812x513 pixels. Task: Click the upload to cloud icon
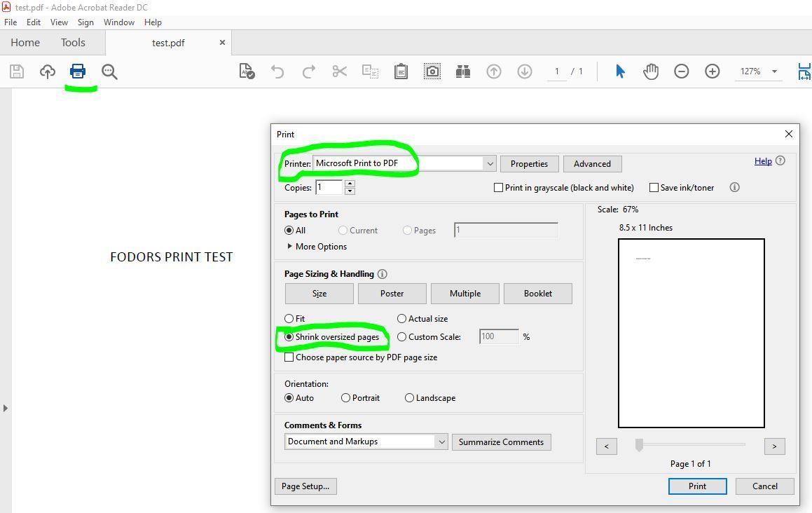pyautogui.click(x=47, y=71)
